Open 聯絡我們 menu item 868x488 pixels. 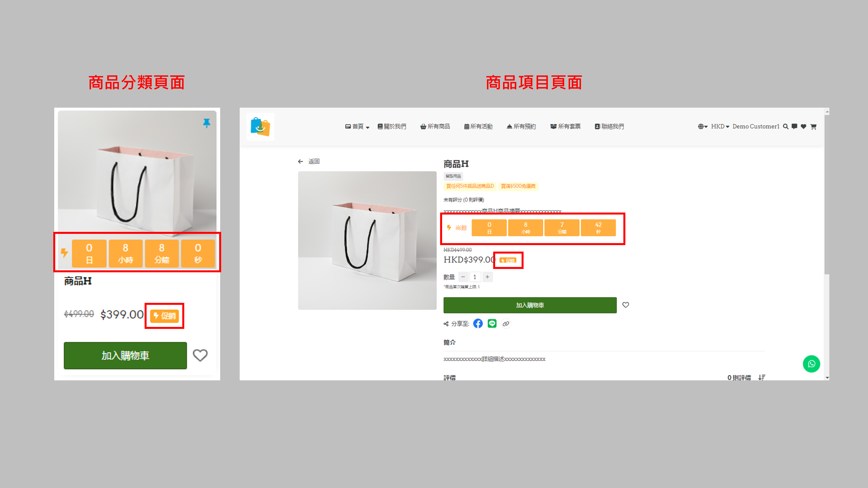click(x=609, y=127)
